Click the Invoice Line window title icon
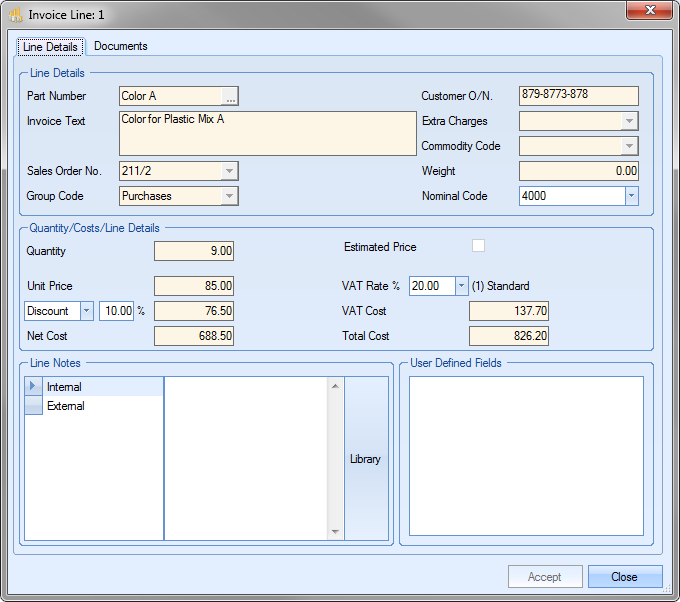Viewport: 680px width, 602px height. [x=15, y=15]
